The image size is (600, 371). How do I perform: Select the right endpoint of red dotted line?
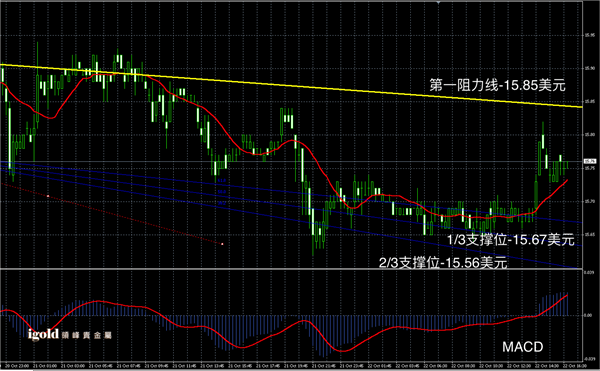[222, 244]
